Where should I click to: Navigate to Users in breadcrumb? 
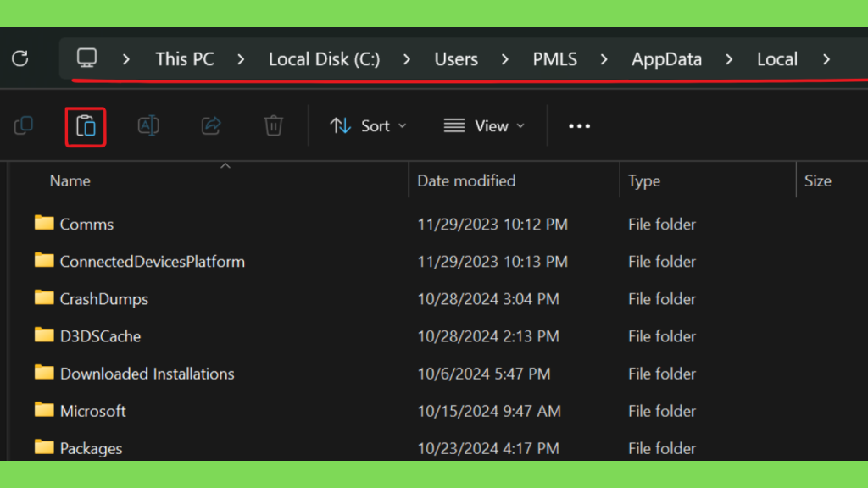pos(456,59)
